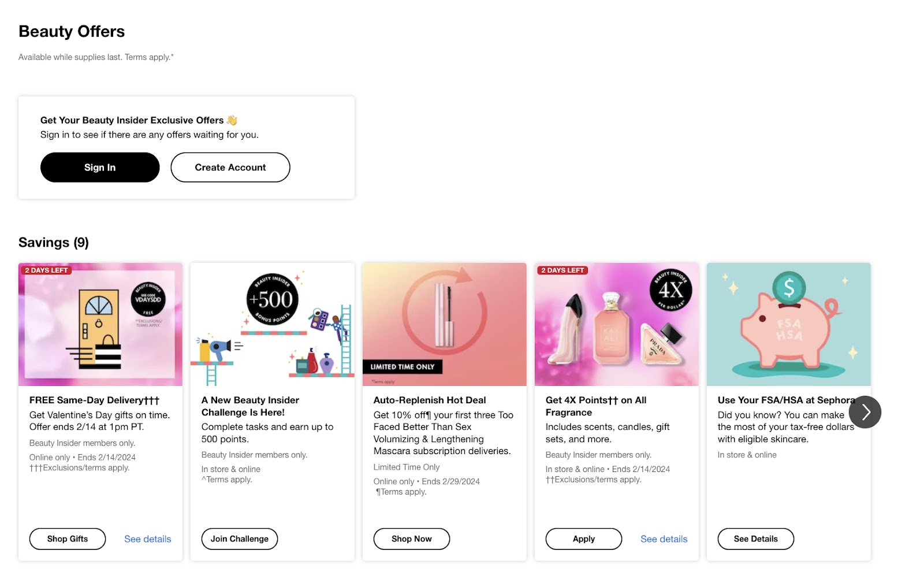Click See Details on the FSA/HSA offer

click(755, 538)
